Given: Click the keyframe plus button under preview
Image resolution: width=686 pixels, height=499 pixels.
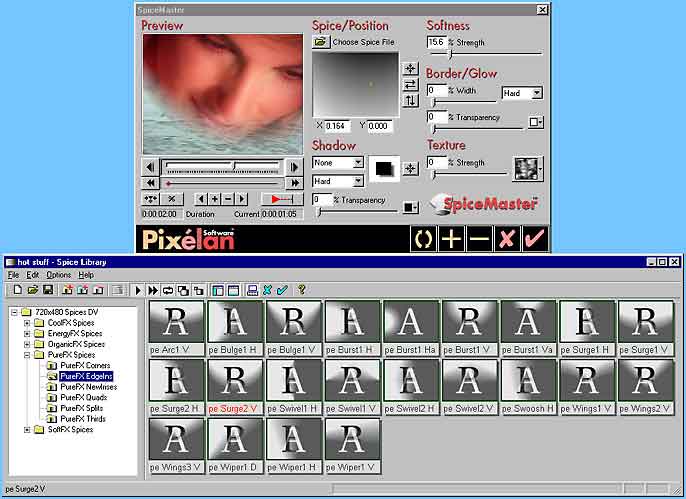Looking at the screenshot, I should (215, 199).
